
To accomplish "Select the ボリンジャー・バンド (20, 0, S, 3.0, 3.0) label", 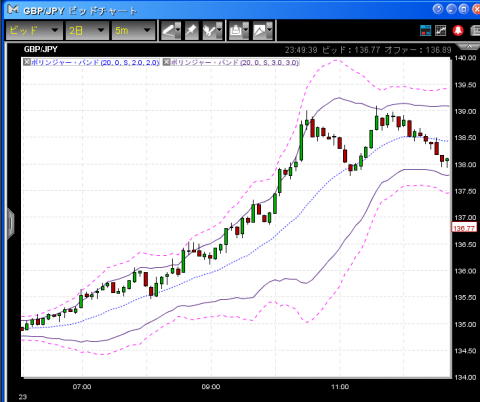I will pos(235,62).
